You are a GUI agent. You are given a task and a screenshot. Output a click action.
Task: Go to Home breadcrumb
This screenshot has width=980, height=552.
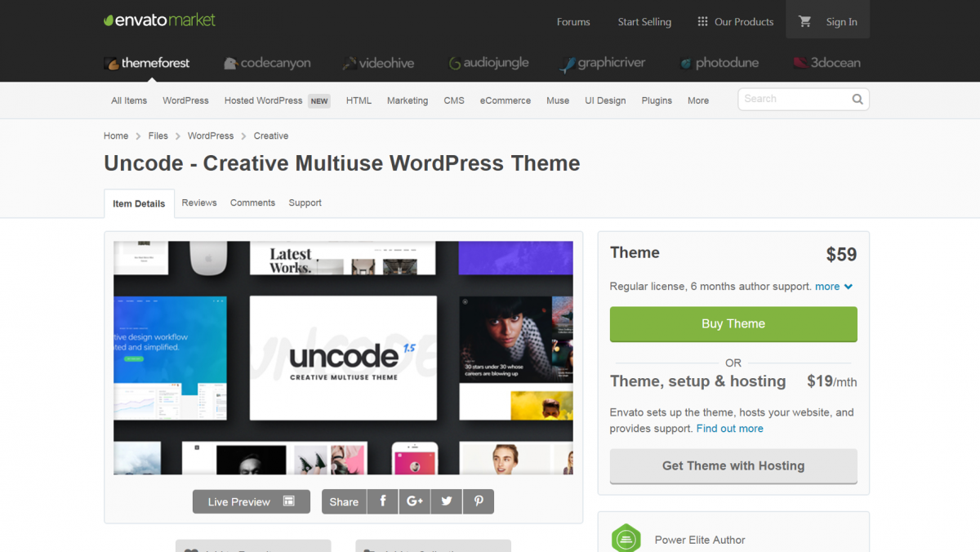116,136
